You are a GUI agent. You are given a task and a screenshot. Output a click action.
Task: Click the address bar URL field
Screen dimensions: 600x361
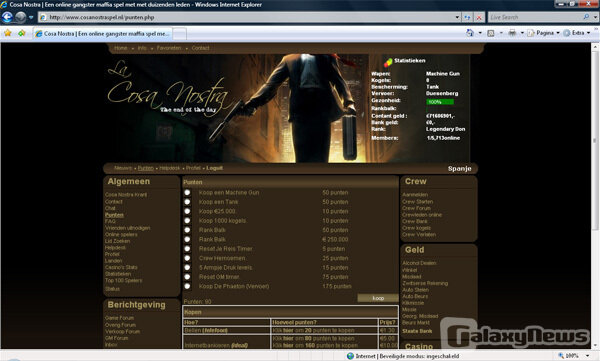[246, 17]
